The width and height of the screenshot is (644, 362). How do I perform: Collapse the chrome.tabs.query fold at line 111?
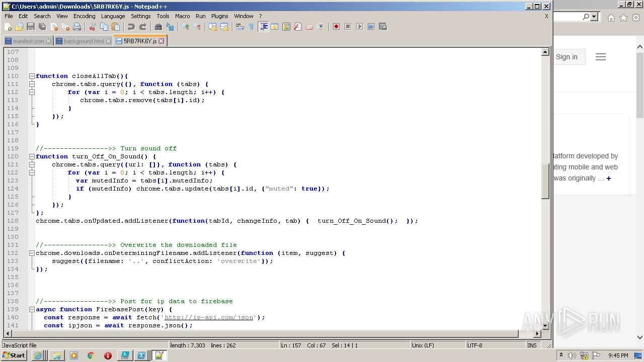point(32,84)
